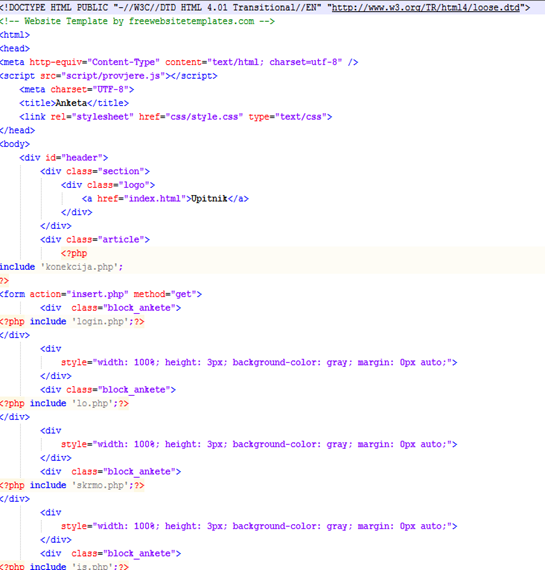Click the index.html href value
The width and height of the screenshot is (545, 570).
click(x=155, y=199)
